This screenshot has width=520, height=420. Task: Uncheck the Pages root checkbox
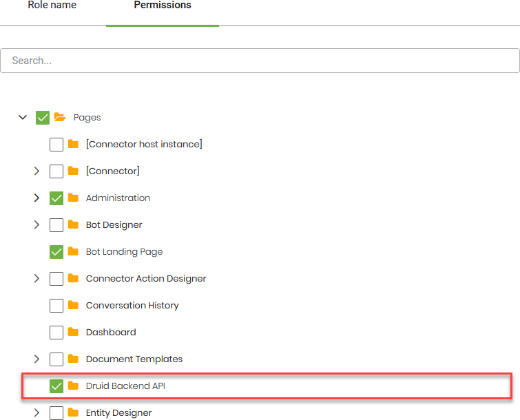43,118
